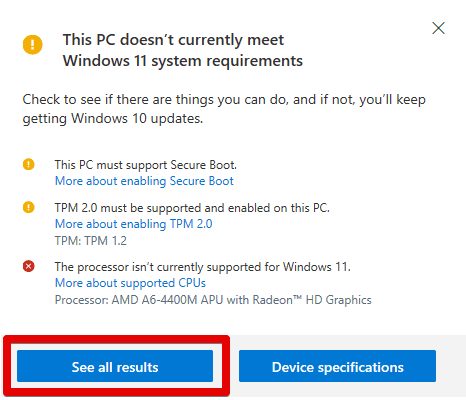Click 'This PC must support Secure Boot' text
The height and width of the screenshot is (400, 466).
tap(146, 165)
